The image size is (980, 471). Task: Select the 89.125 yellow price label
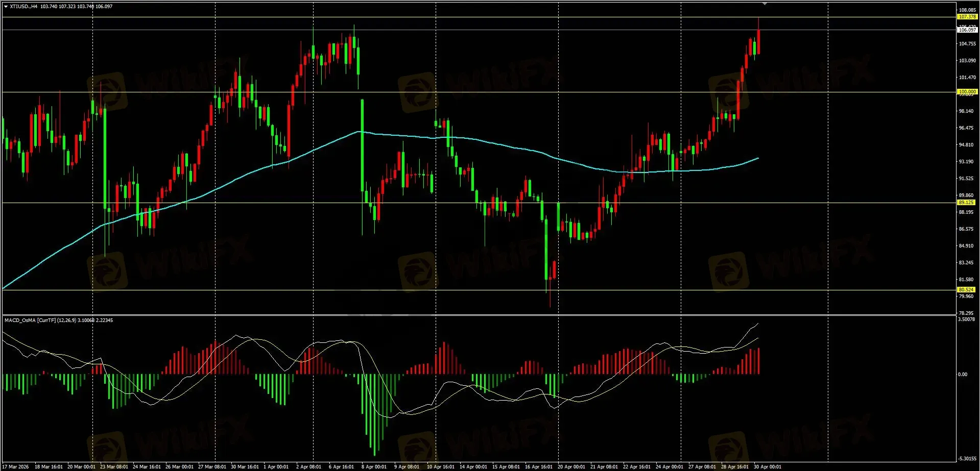click(x=966, y=203)
